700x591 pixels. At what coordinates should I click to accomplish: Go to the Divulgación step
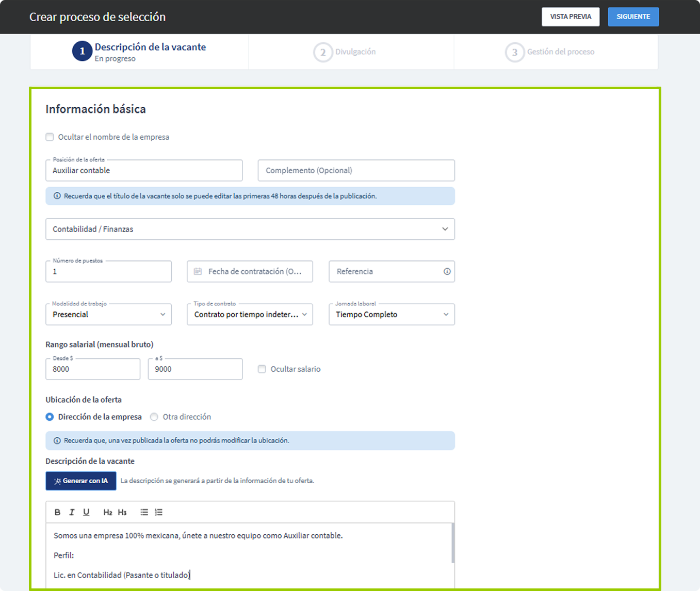click(x=346, y=52)
